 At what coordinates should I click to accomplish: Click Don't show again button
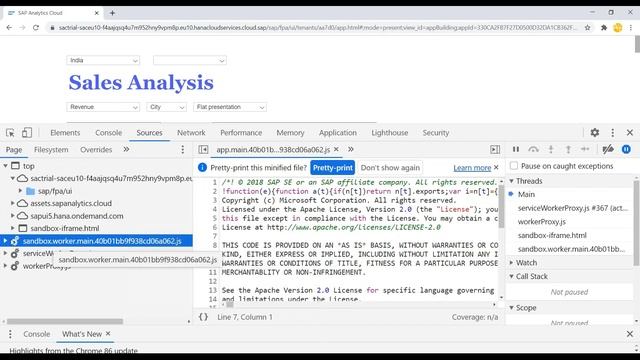[390, 168]
